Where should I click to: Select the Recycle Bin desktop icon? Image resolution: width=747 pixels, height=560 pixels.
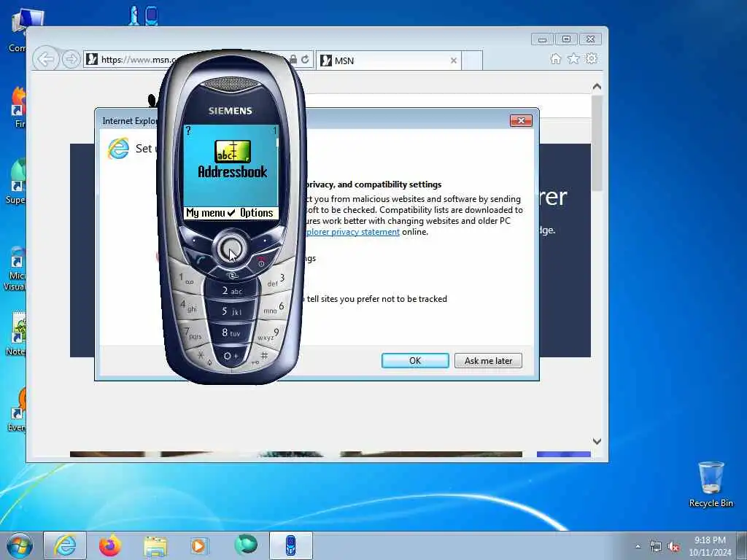click(711, 484)
